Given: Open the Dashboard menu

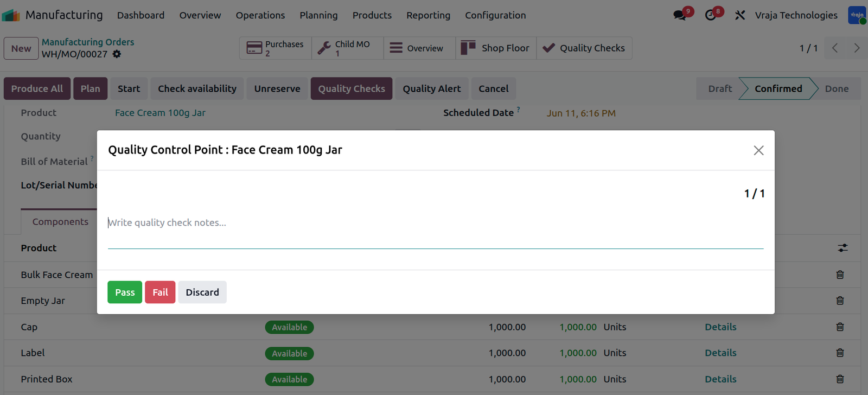Looking at the screenshot, I should click(x=141, y=15).
